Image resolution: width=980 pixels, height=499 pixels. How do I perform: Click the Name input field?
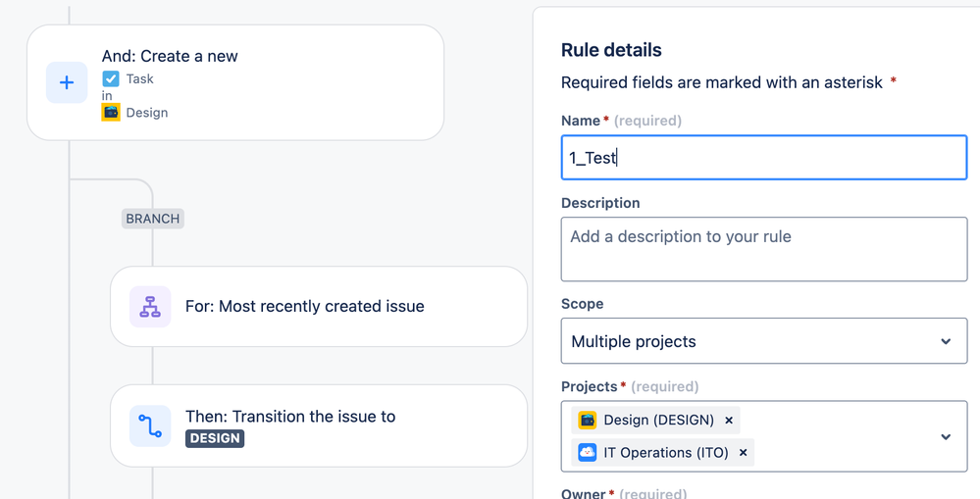(763, 158)
